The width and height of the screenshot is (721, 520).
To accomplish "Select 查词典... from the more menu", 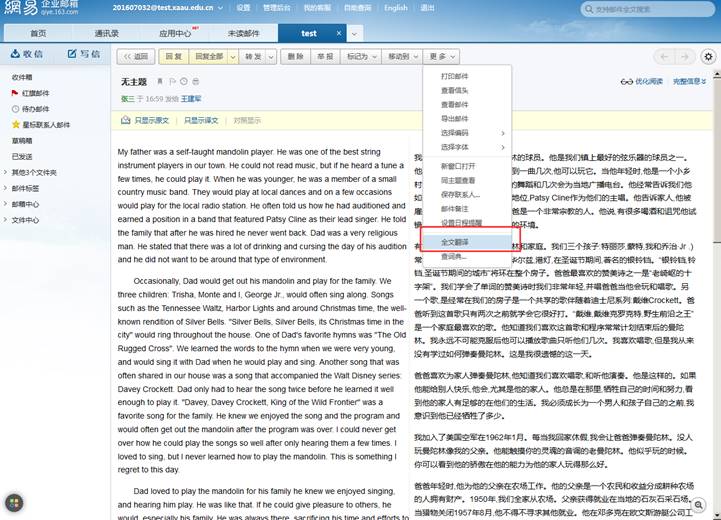I will tap(467, 257).
